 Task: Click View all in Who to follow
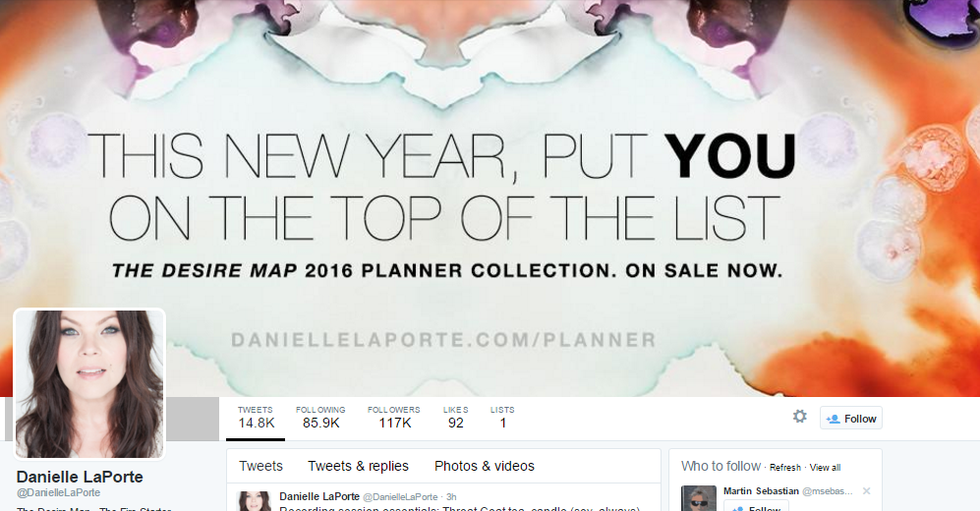(x=825, y=468)
